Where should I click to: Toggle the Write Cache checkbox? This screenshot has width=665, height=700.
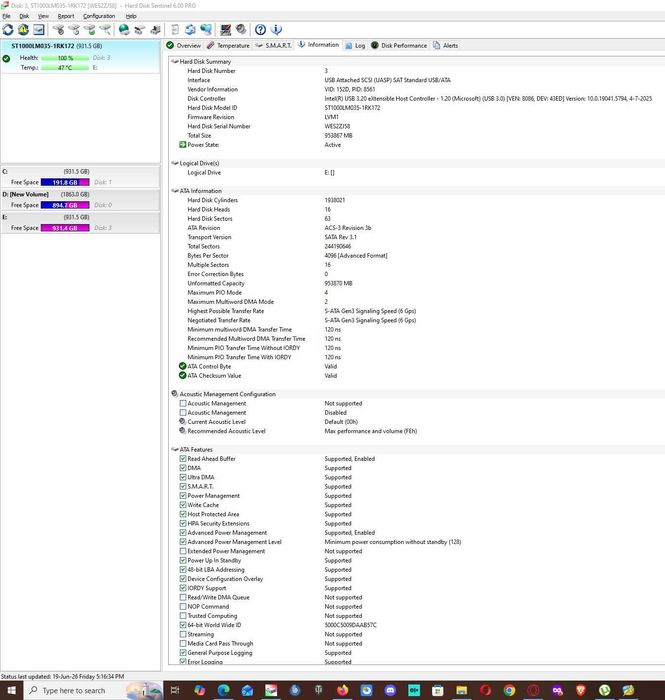pos(183,505)
